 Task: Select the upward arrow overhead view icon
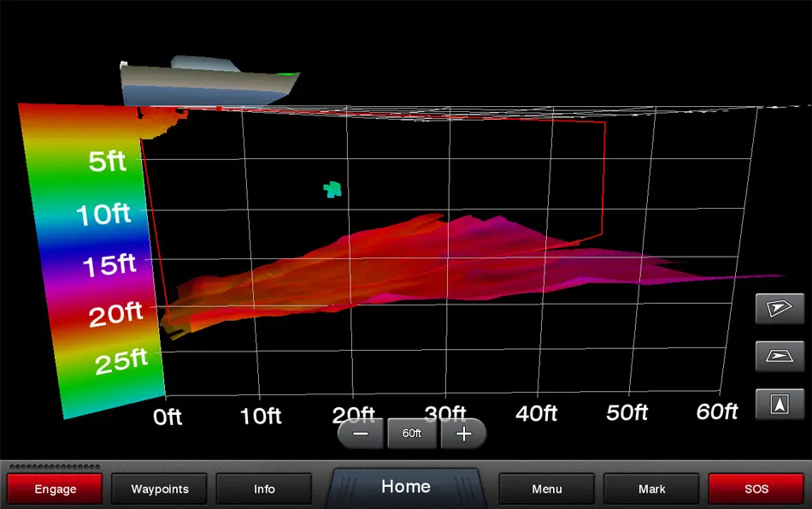coord(780,404)
